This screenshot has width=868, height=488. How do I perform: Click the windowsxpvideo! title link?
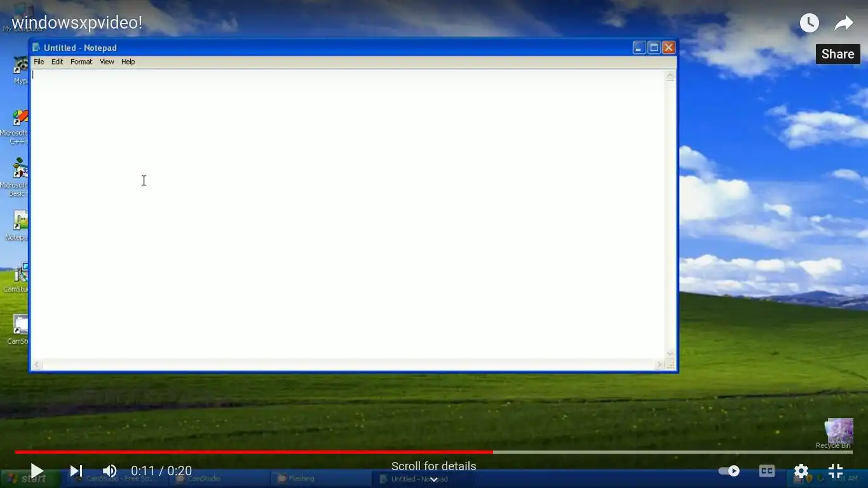tap(77, 23)
